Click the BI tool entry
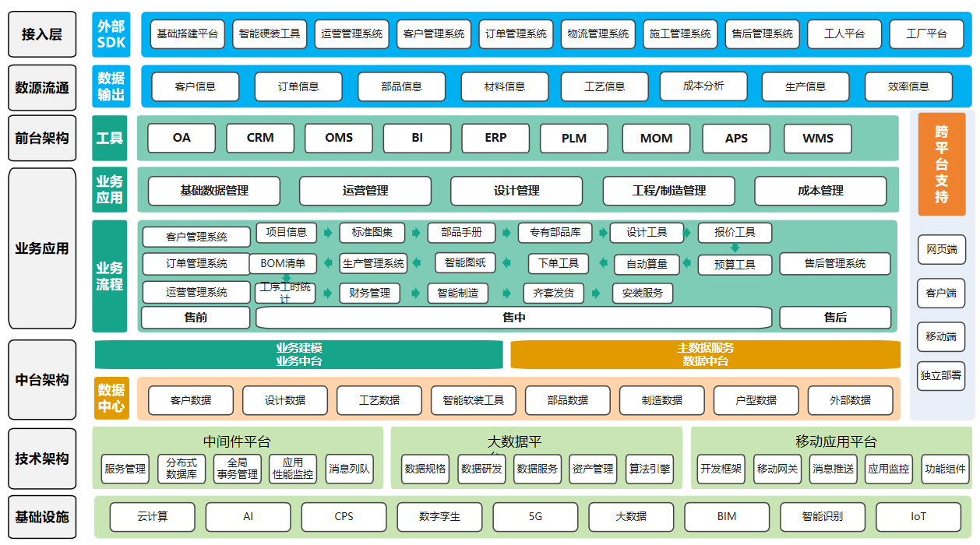The image size is (980, 545). pyautogui.click(x=416, y=138)
